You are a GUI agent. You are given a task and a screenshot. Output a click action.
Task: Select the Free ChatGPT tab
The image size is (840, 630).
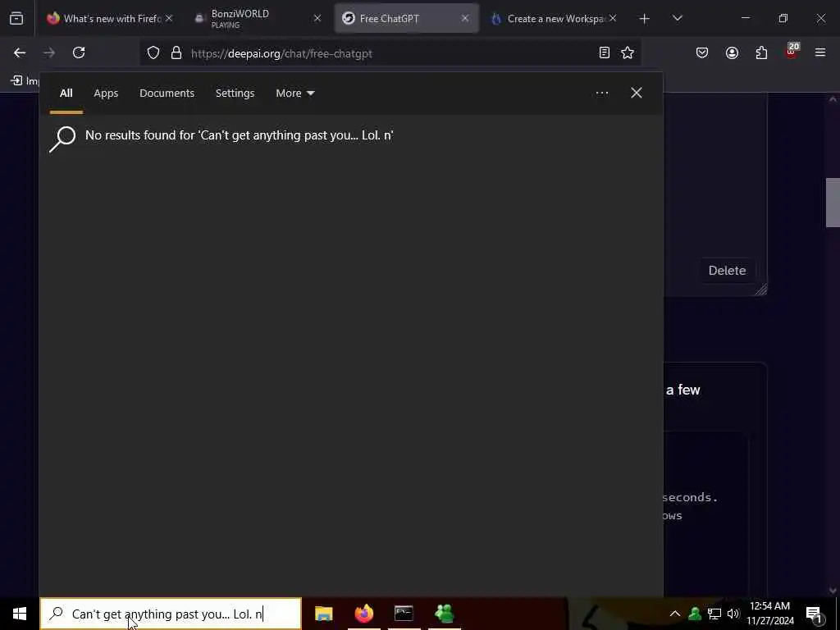coord(406,19)
